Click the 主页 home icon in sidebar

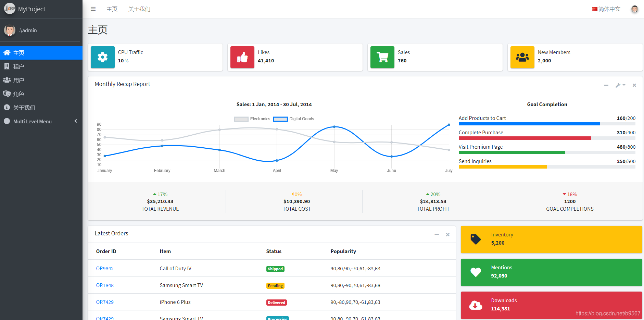click(7, 52)
